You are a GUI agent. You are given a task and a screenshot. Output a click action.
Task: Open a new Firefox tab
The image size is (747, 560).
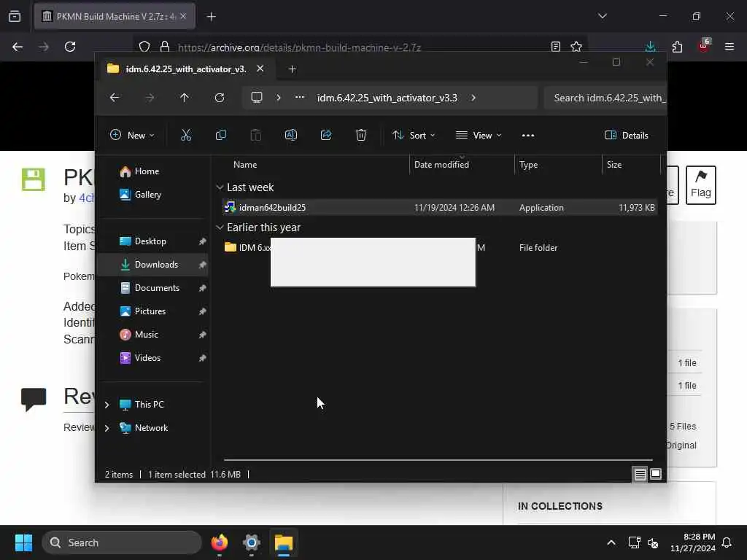point(211,17)
